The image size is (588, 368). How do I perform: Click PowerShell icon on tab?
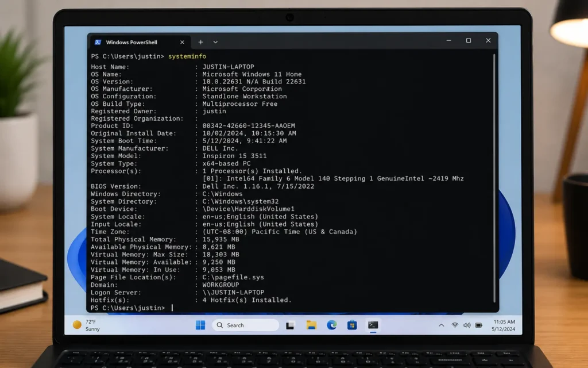[98, 43]
